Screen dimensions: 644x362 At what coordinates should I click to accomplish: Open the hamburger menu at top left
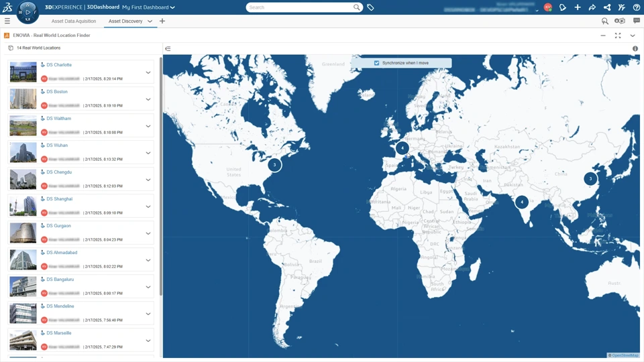(x=7, y=21)
